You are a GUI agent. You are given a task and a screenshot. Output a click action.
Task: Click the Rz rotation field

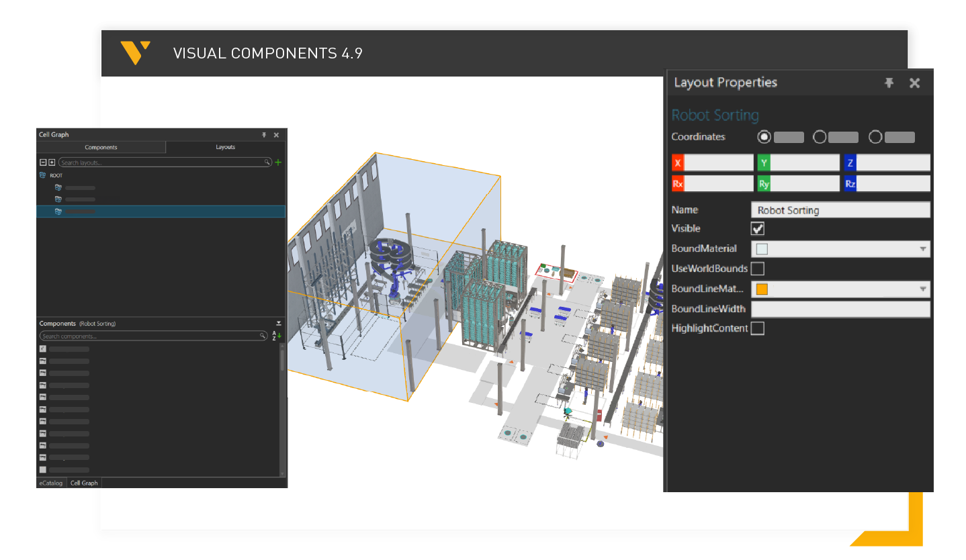(x=887, y=184)
